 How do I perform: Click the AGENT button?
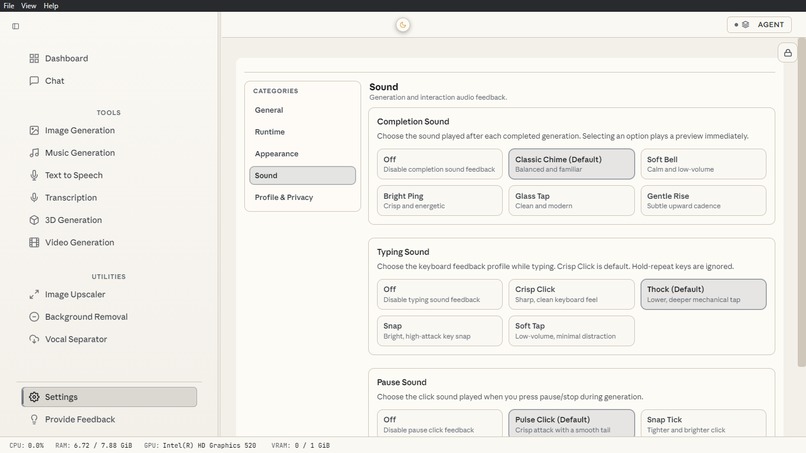(x=759, y=25)
